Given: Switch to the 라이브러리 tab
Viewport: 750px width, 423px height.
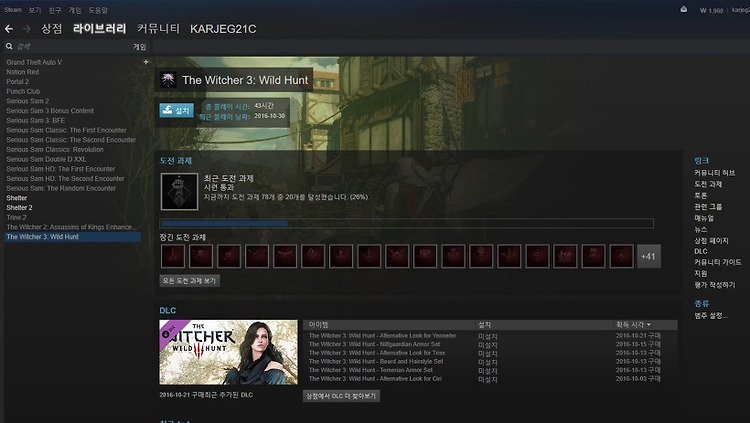Looking at the screenshot, I should (99, 29).
